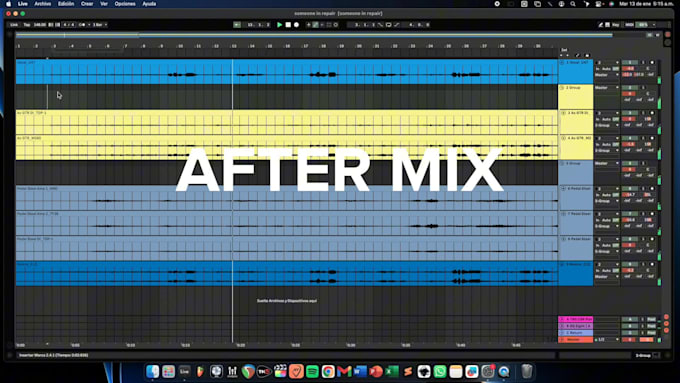The width and height of the screenshot is (680, 383).
Task: Open the 1 Bar quantization dropdown
Action: tap(100, 25)
